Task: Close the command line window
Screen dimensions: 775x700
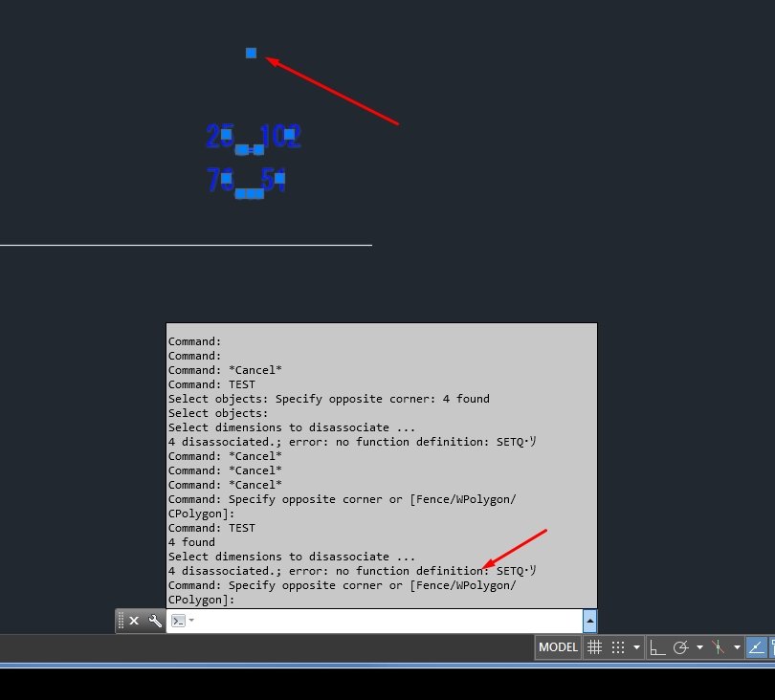Action: point(134,621)
